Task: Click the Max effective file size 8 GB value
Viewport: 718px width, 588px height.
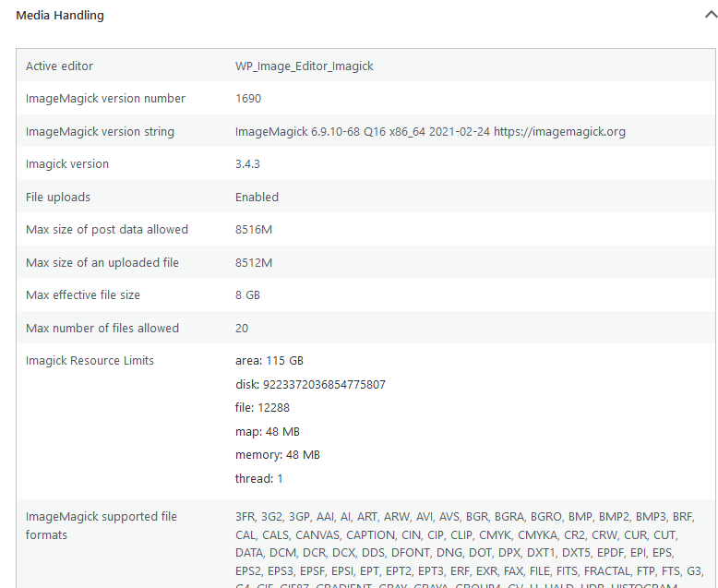Action: coord(247,294)
